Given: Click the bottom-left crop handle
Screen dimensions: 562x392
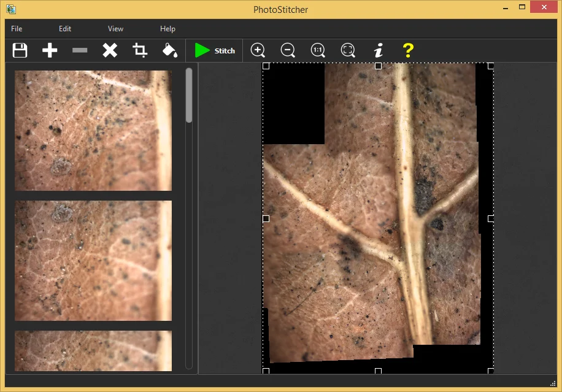Looking at the screenshot, I should point(266,371).
